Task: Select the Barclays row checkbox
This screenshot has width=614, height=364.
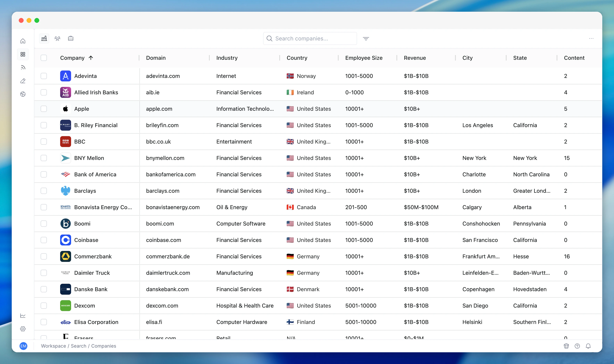Action: [x=44, y=191]
